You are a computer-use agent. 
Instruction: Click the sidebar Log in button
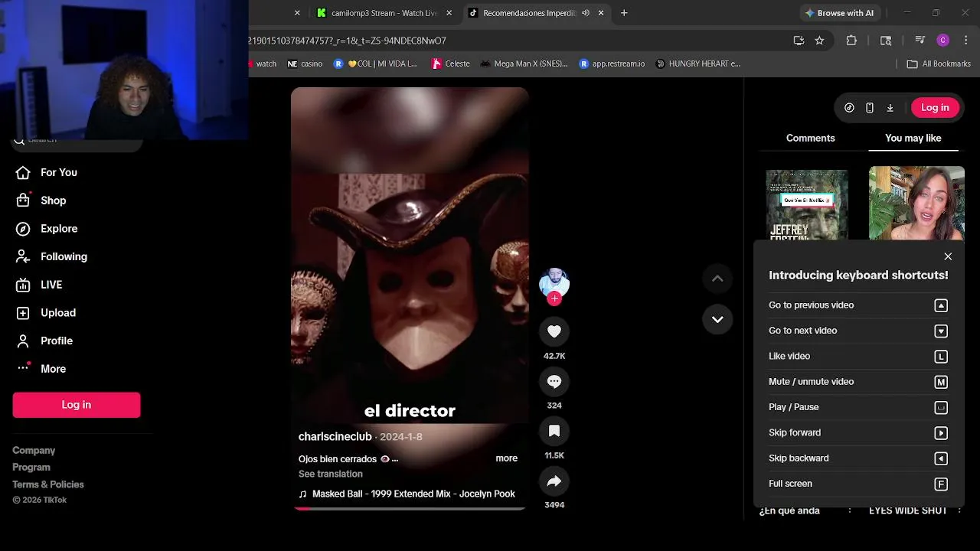tap(77, 405)
